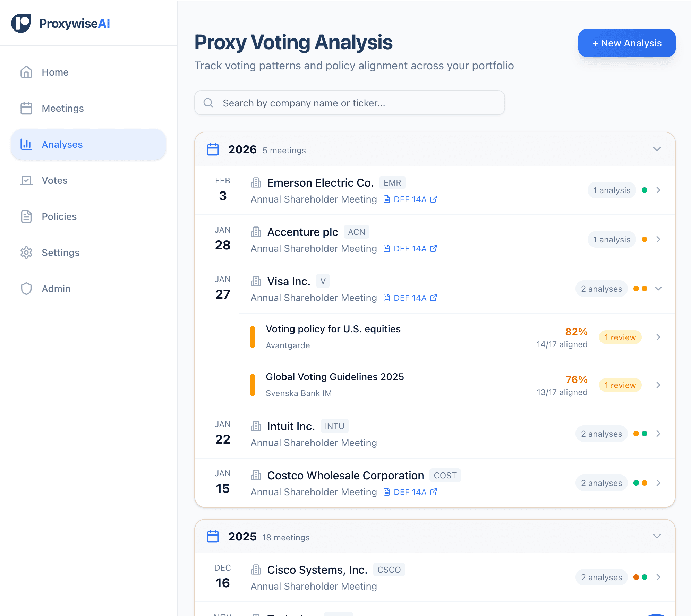This screenshot has width=691, height=616.
Task: Click the Votes ballot icon in sidebar
Action: pos(26,180)
